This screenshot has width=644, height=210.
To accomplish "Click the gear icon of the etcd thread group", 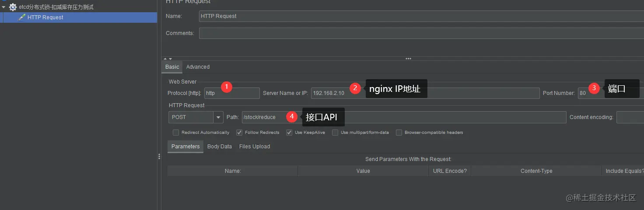I will click(13, 7).
